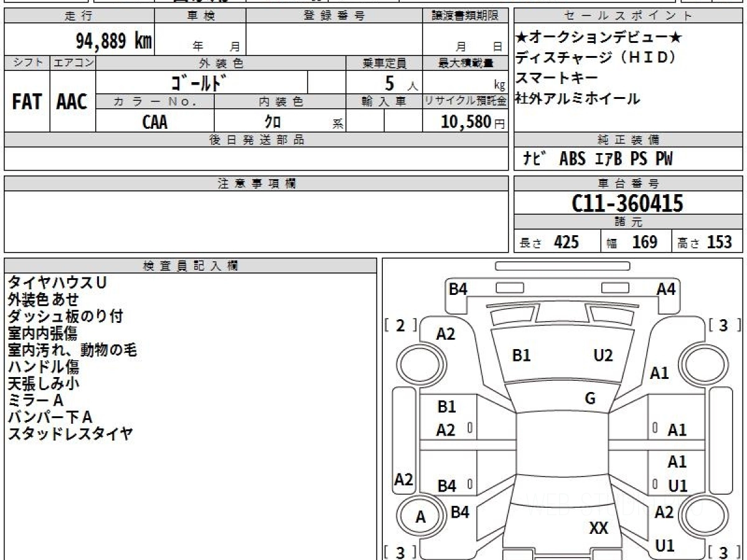Viewport: 747px width, 560px height.
Task: Select the 外装色あせ inspector note
Action: click(x=44, y=299)
